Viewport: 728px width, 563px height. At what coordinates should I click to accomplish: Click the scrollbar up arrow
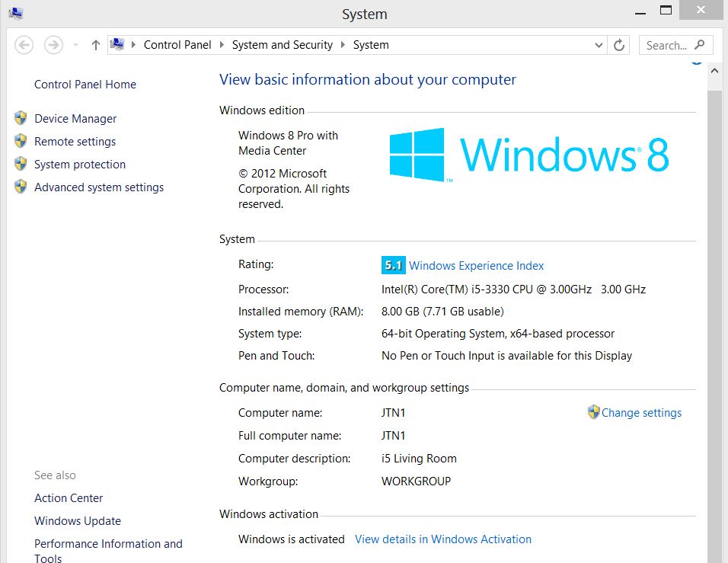tap(714, 71)
